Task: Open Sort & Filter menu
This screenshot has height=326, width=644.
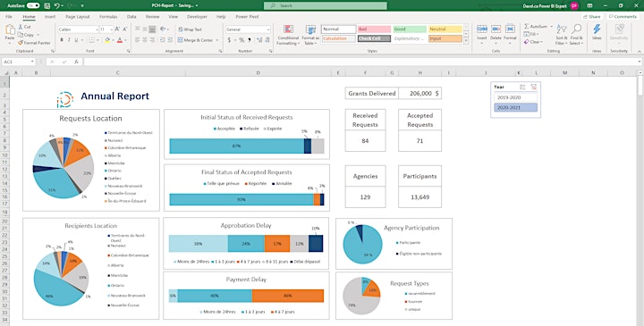Action: 561,35
